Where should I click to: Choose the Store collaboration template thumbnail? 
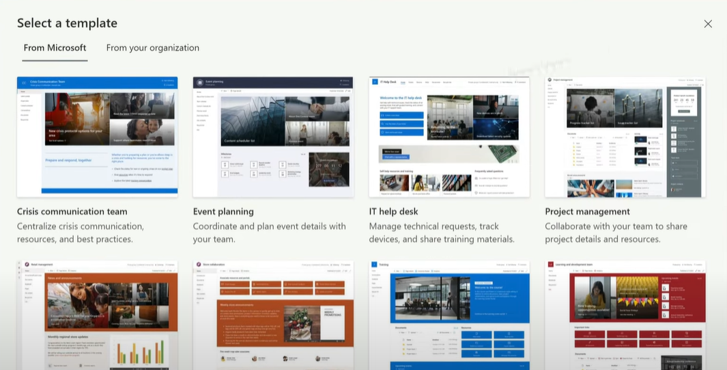[x=273, y=315]
